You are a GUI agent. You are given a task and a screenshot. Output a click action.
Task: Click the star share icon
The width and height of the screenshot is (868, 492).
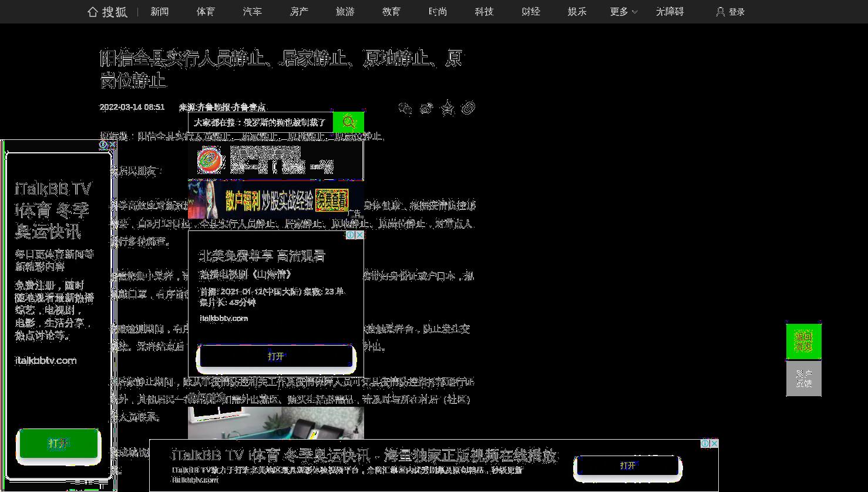pos(448,108)
